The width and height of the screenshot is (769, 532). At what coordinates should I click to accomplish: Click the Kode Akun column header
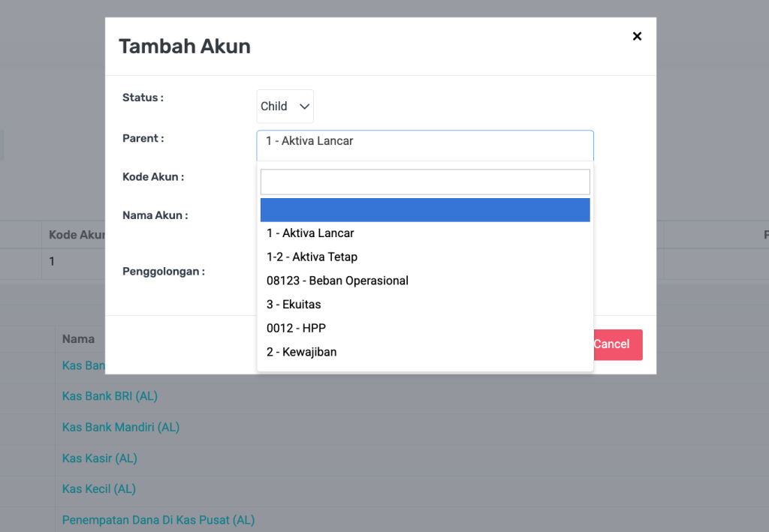[75, 235]
